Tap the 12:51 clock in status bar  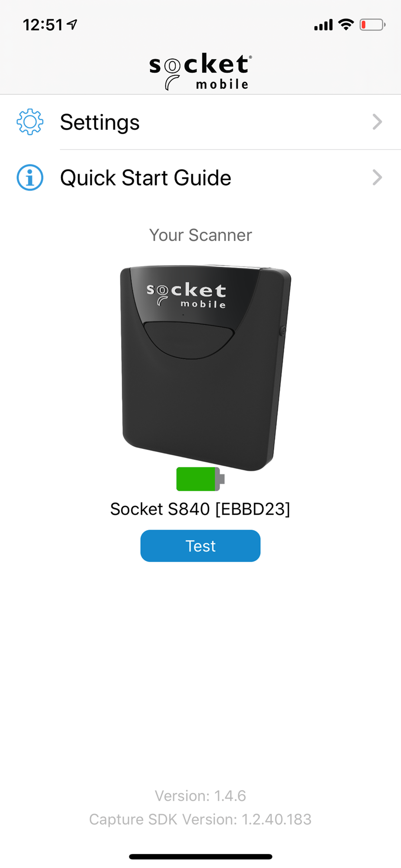pyautogui.click(x=43, y=25)
